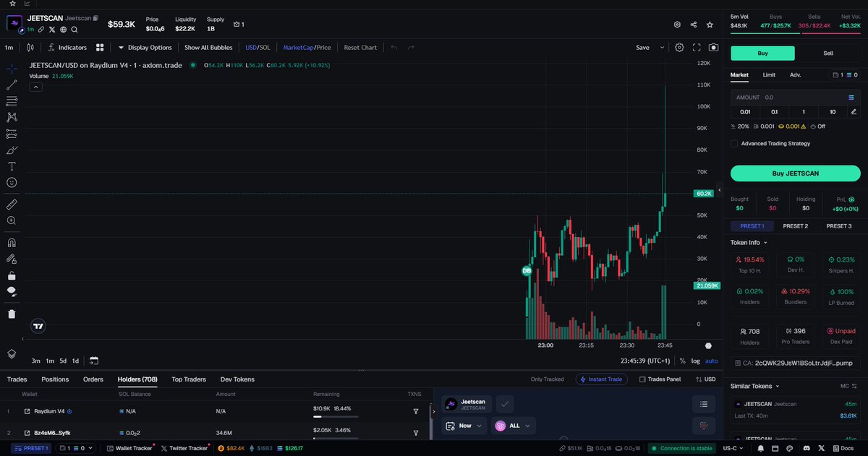Click the share icon in header
Screen dimensions: 868x456
[694, 24]
